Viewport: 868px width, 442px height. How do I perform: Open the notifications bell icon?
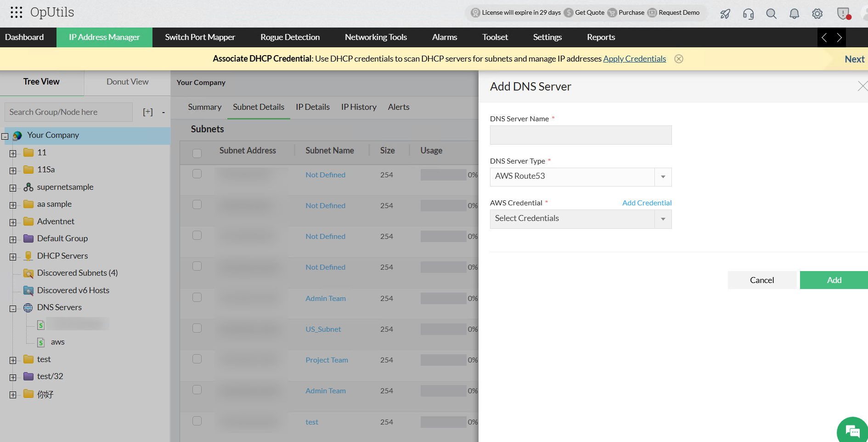pos(794,14)
